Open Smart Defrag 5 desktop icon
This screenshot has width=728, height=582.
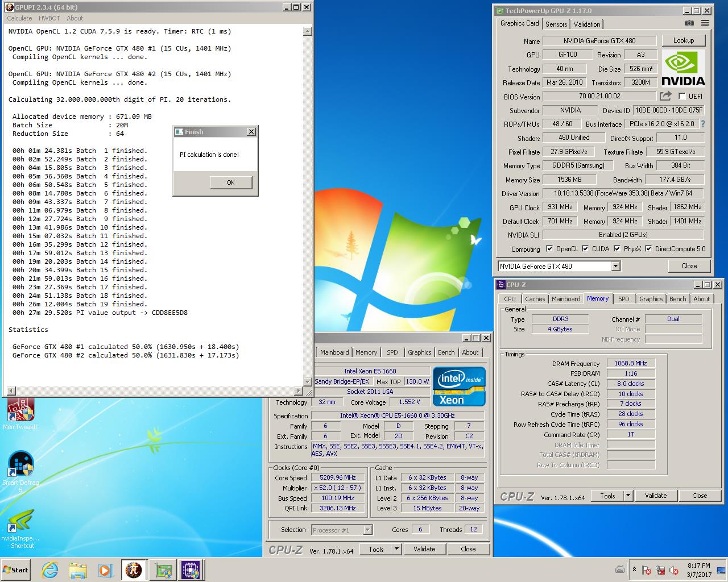point(20,472)
